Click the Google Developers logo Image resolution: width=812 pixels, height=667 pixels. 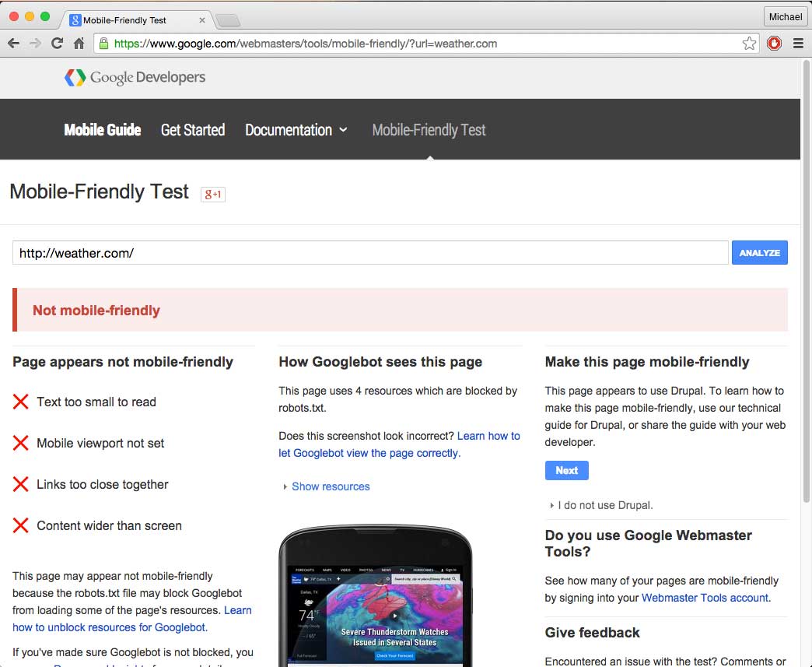(135, 78)
